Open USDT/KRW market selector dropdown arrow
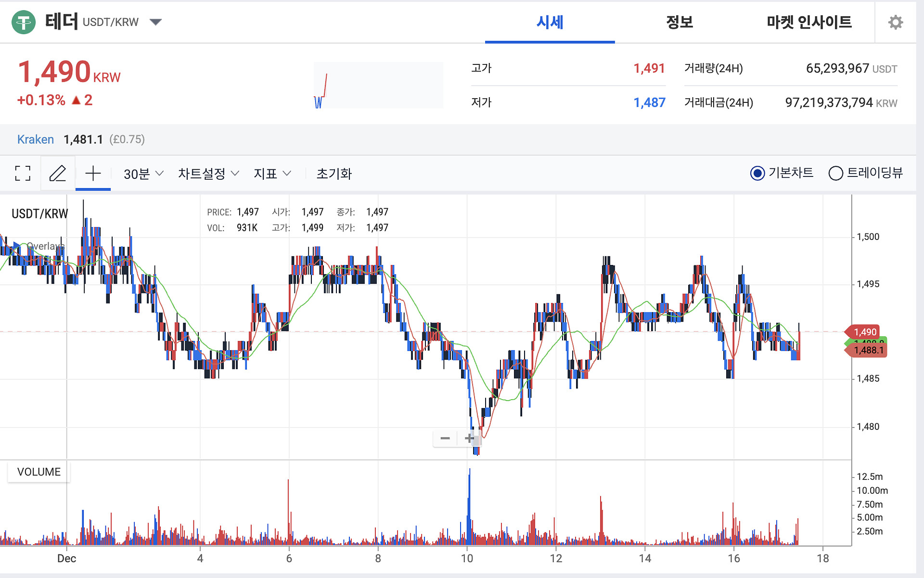Viewport: 924px width, 578px height. tap(155, 22)
